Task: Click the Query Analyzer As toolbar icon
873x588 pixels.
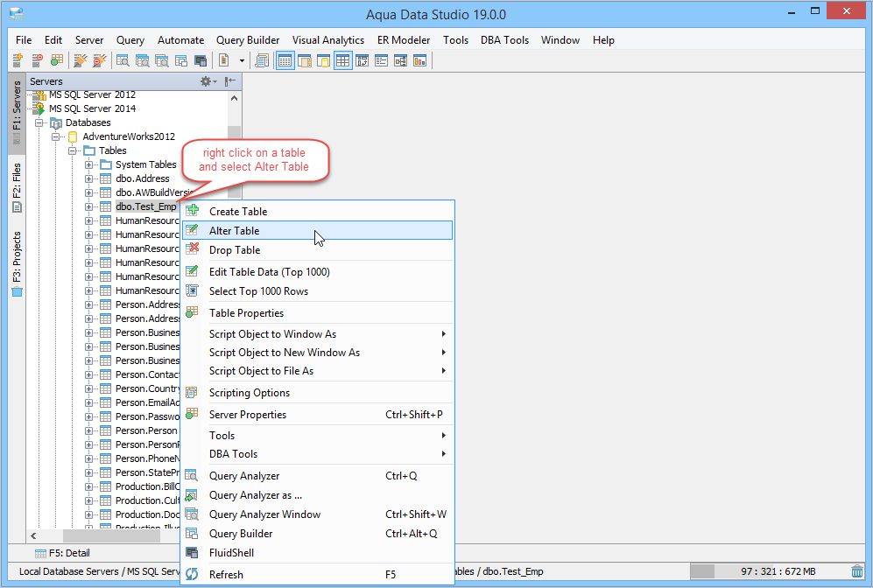Action: pos(142,60)
